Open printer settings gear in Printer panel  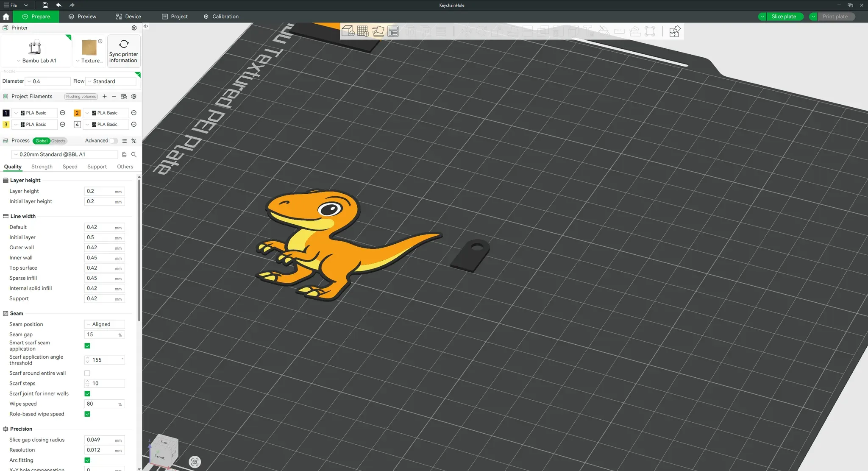[134, 28]
